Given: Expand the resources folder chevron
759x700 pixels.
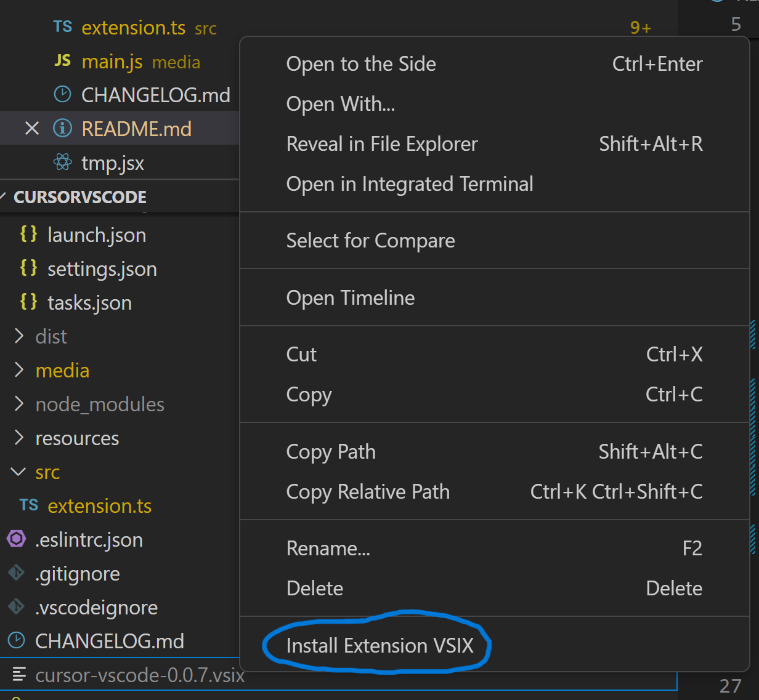Looking at the screenshot, I should (19, 437).
